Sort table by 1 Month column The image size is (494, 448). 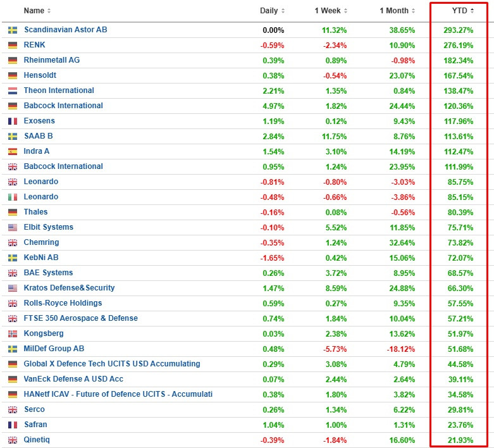[x=397, y=11]
